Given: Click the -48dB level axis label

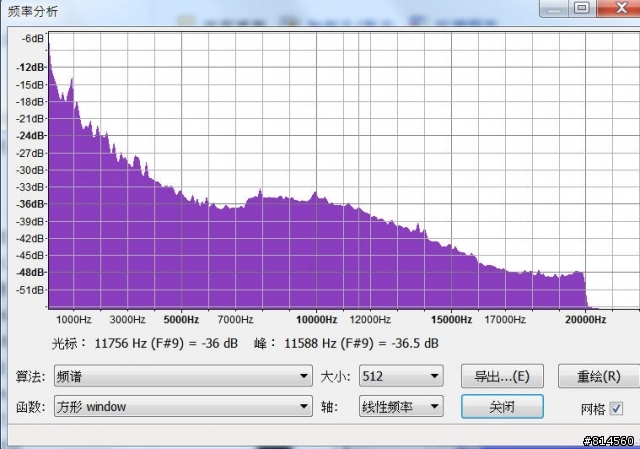Looking at the screenshot, I should coord(31,272).
